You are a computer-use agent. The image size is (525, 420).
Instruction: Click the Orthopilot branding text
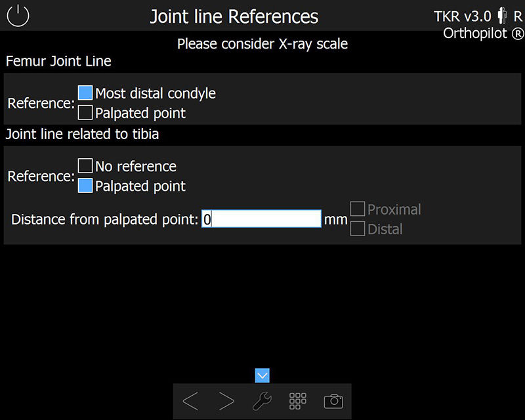[483, 33]
